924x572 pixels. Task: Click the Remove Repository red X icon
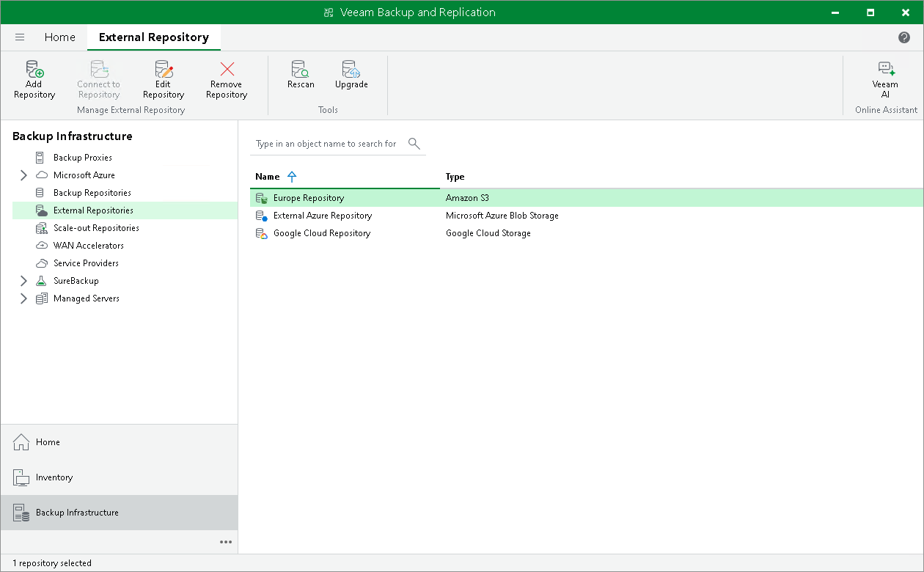[x=227, y=69]
